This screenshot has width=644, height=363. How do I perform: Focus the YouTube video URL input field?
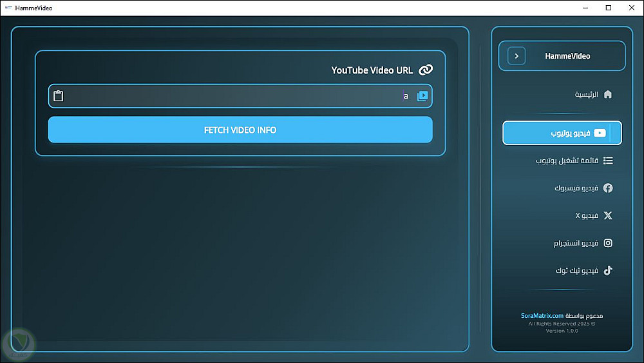click(x=240, y=96)
